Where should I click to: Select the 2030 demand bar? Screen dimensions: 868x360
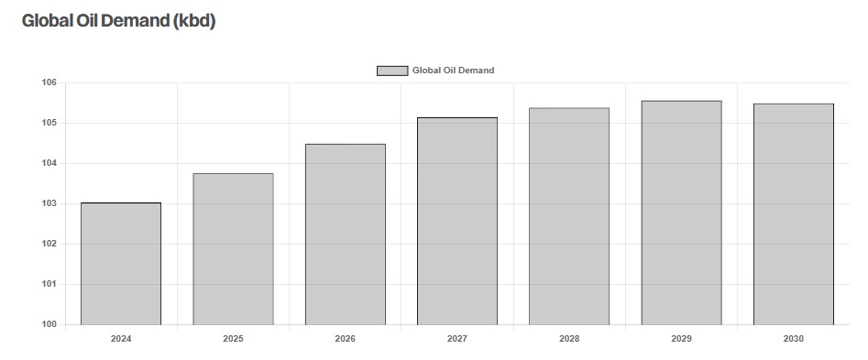793,214
